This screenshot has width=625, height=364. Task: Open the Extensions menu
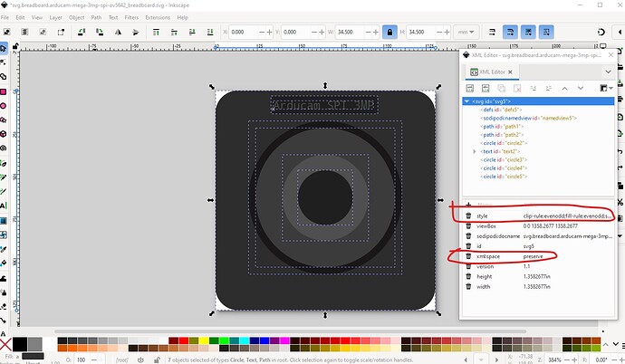(157, 16)
